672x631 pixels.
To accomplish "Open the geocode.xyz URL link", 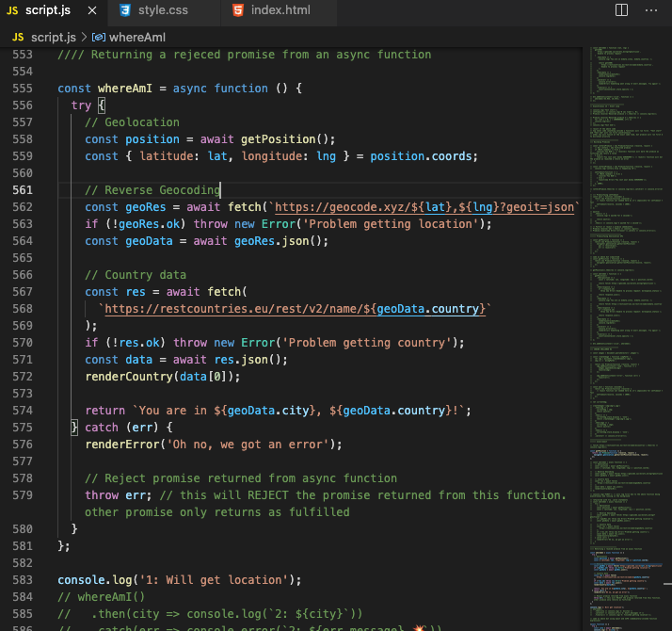I will click(424, 207).
